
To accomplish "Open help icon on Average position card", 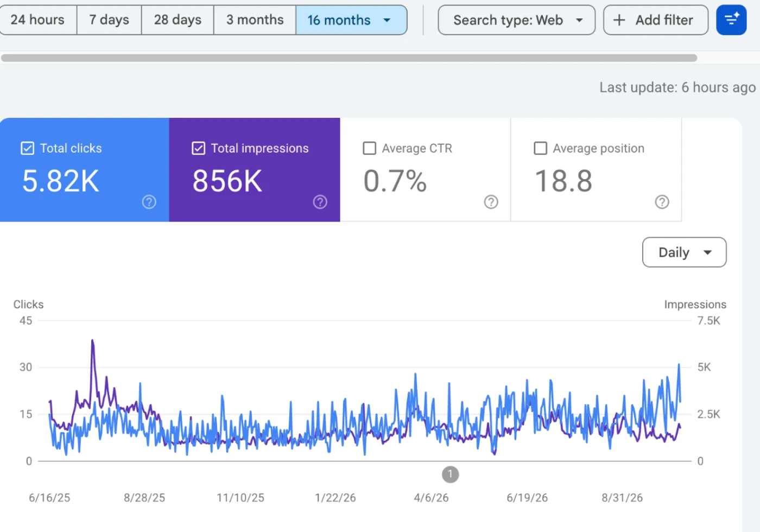I will tap(662, 202).
